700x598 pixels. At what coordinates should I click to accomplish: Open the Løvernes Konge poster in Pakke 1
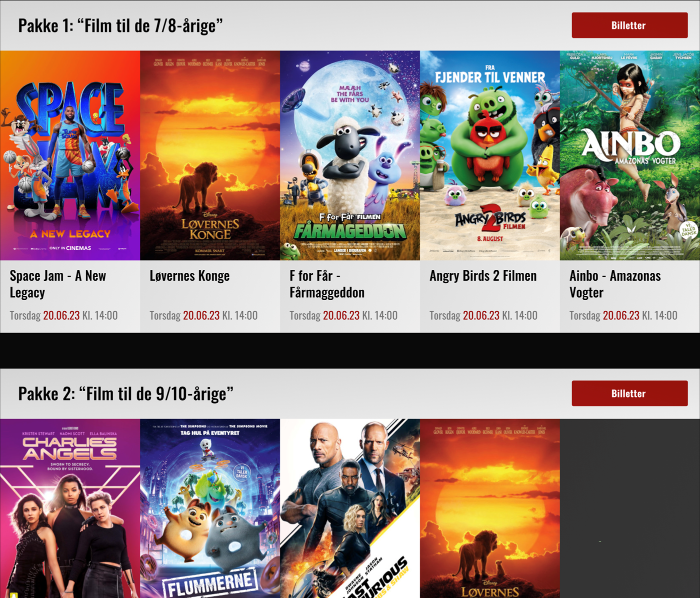[210, 155]
